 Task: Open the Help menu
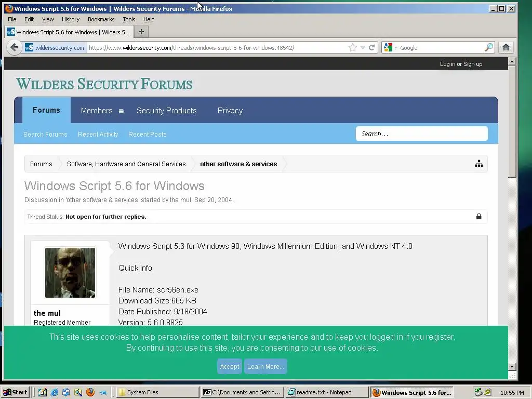149,19
